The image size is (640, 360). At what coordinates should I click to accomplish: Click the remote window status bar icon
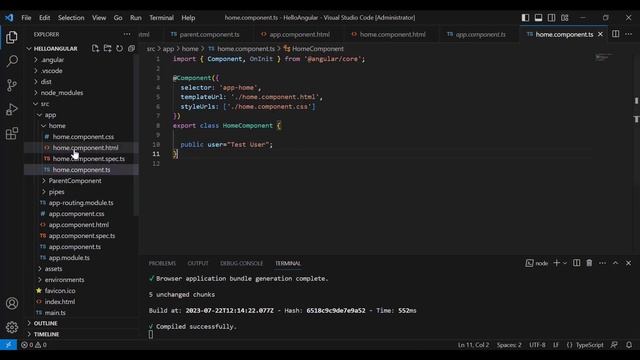[8, 345]
